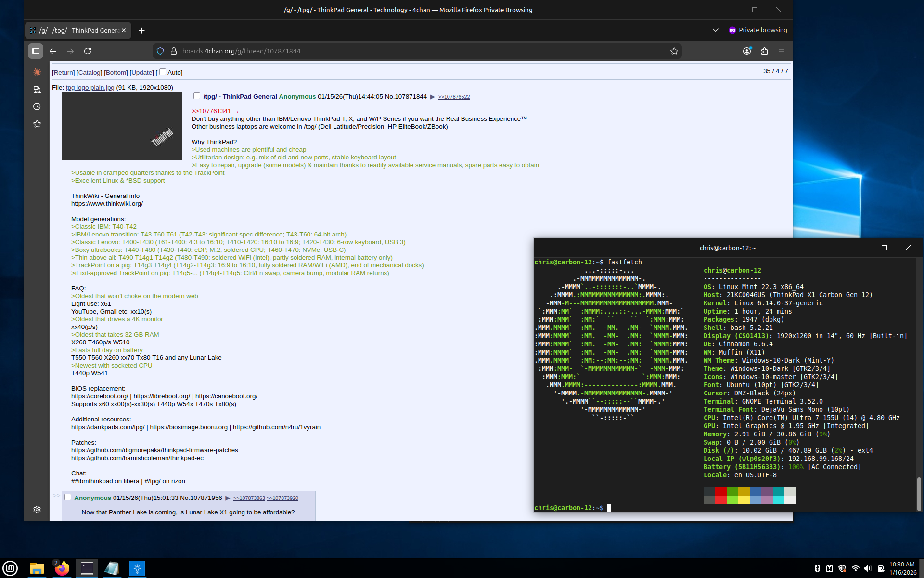Expand the list all tabs chevron
Image resolution: width=924 pixels, height=578 pixels.
click(716, 30)
